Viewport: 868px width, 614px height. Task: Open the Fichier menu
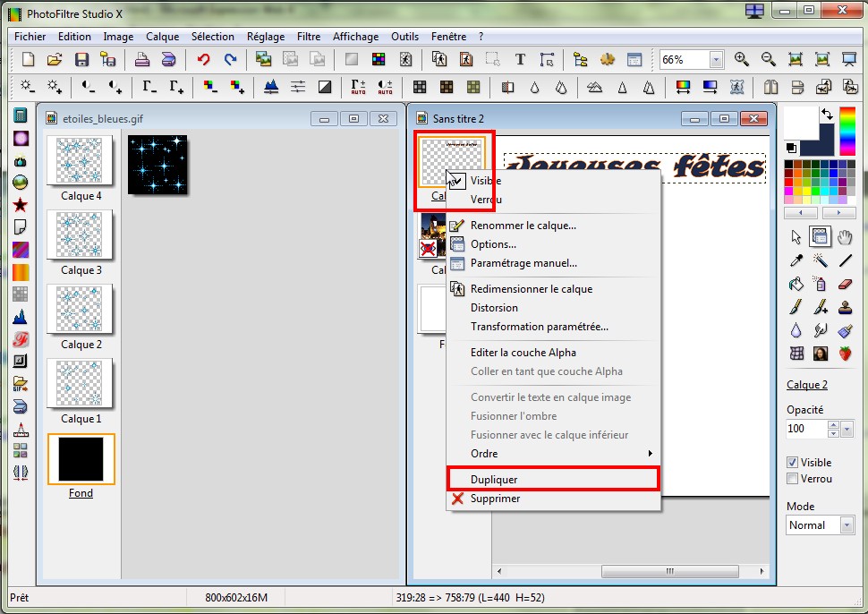pos(30,37)
